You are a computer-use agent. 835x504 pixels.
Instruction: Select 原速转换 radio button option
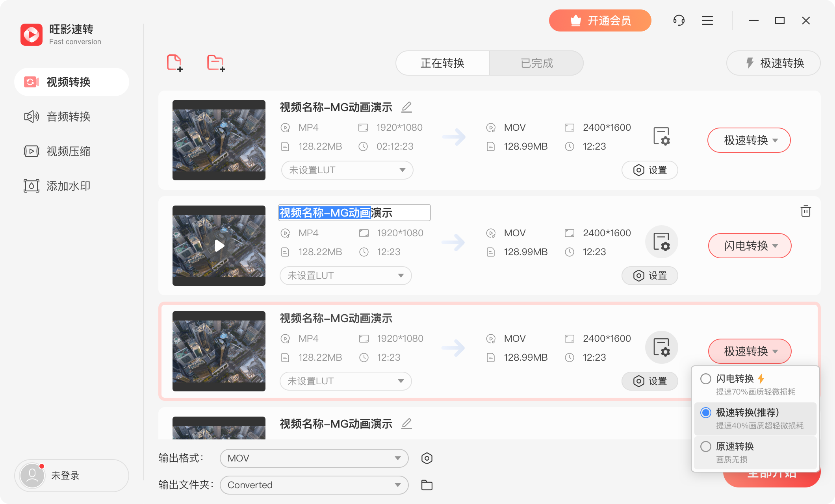[x=706, y=448]
